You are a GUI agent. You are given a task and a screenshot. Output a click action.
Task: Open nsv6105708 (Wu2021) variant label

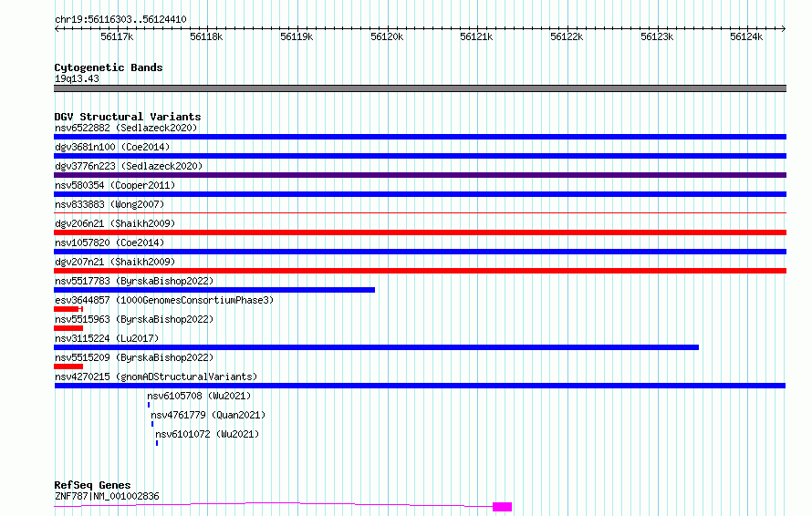click(x=199, y=396)
